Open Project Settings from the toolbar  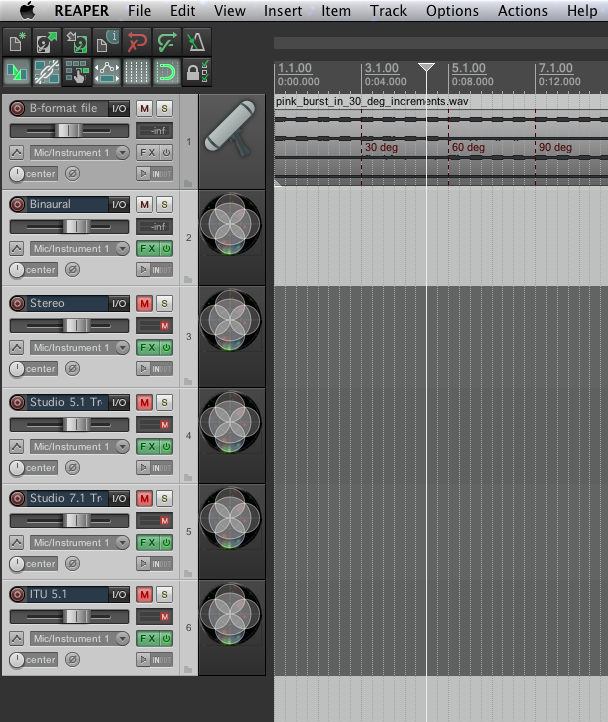click(106, 42)
